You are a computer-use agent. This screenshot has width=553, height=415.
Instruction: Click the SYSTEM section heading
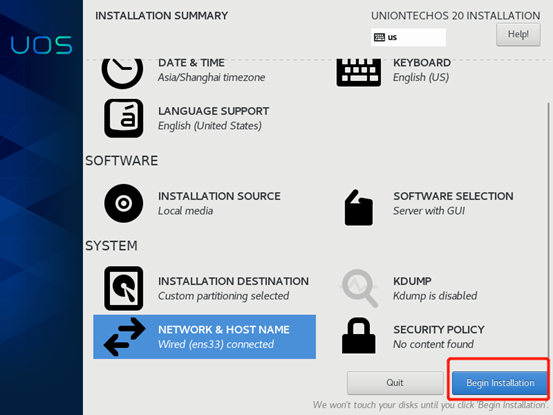(111, 246)
